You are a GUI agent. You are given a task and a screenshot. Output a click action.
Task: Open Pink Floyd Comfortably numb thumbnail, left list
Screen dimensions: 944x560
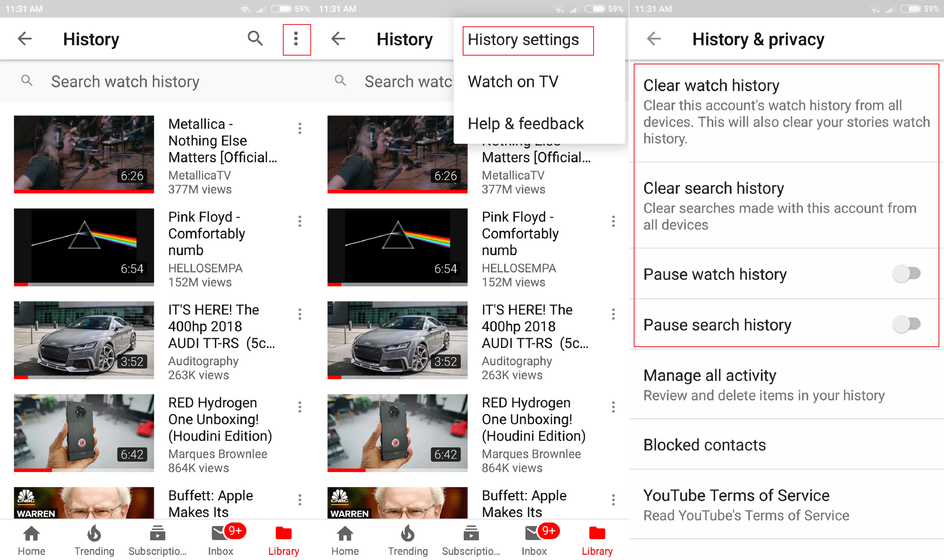click(84, 247)
